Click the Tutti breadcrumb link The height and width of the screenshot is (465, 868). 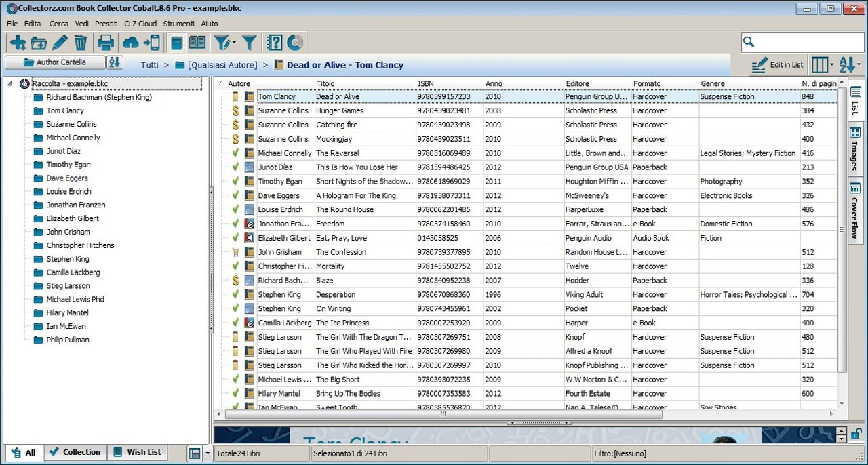150,65
